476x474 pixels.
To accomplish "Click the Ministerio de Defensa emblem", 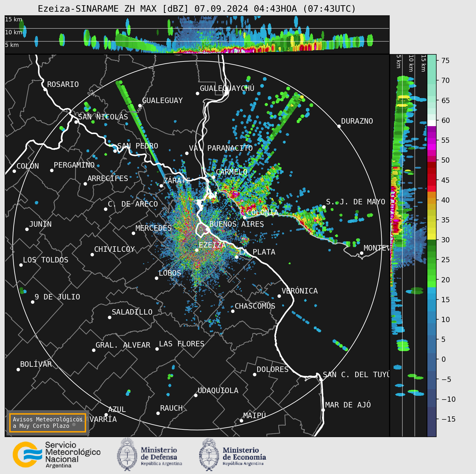I will coord(127,454).
